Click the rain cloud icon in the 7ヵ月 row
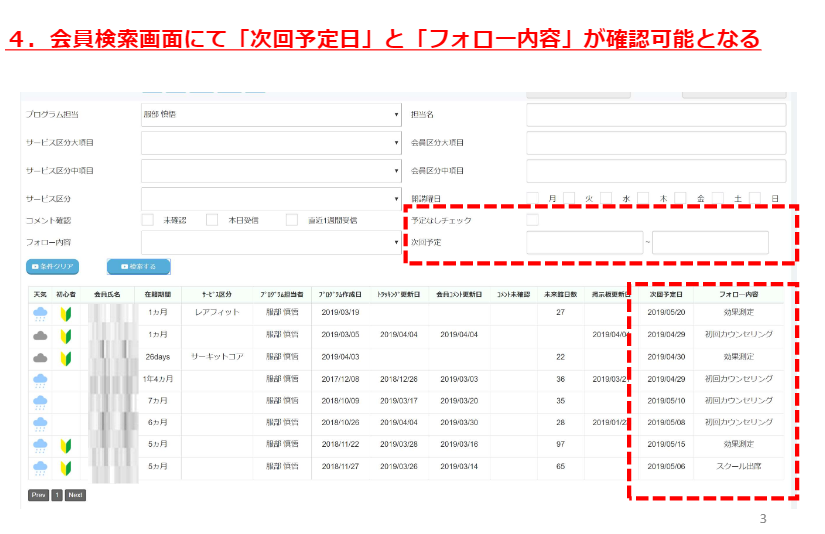The image size is (825, 534). pos(40,401)
